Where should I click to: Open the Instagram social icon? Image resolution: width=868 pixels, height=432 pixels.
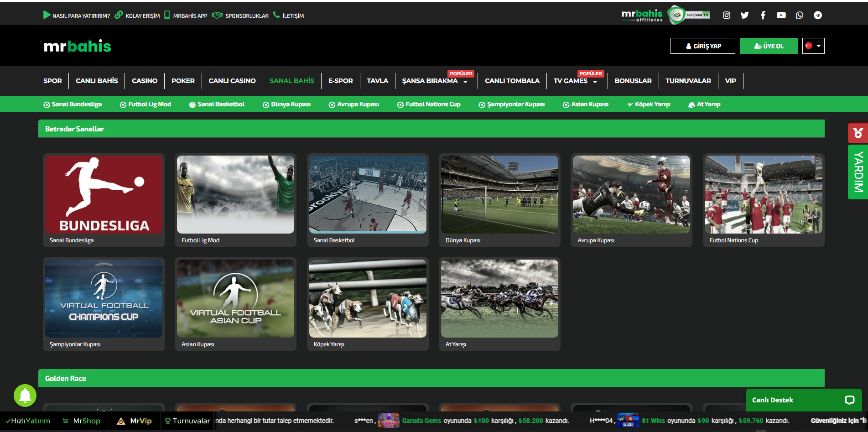726,16
